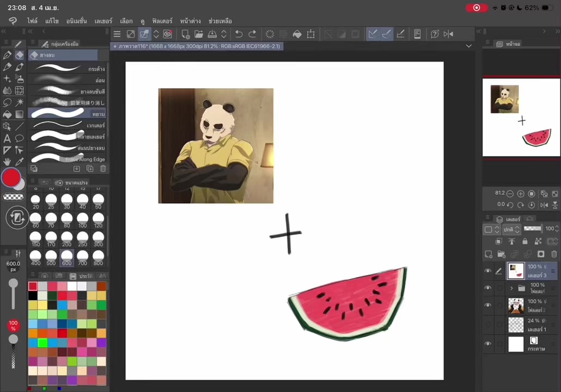Delete sub tool with trash icon
The image size is (561, 392).
[x=103, y=168]
